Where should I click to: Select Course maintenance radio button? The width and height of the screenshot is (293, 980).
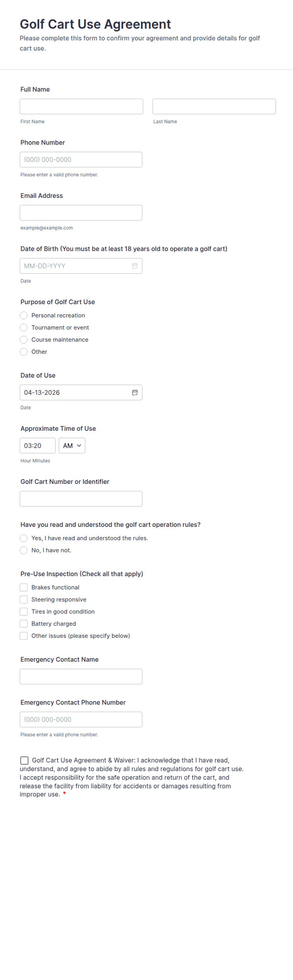24,340
